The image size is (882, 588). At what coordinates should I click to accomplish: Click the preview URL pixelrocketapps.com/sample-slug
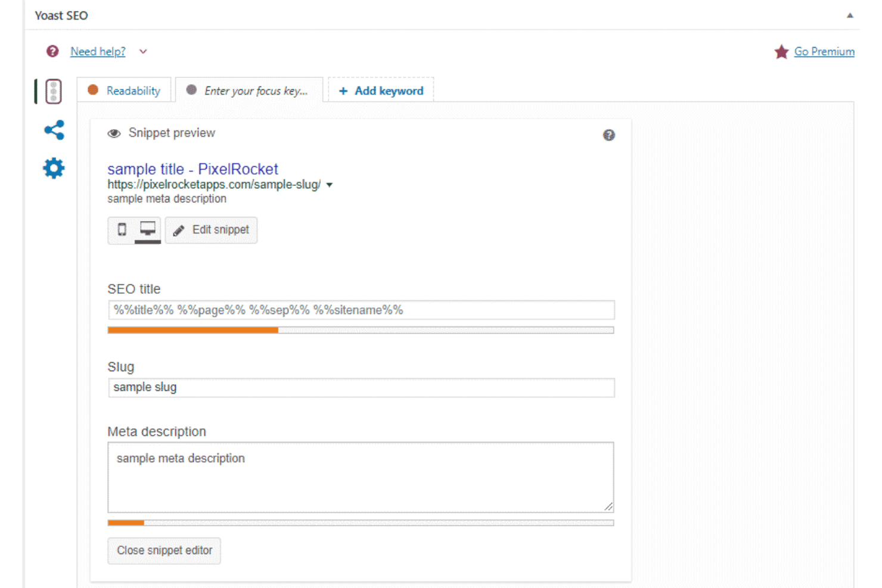(x=214, y=185)
